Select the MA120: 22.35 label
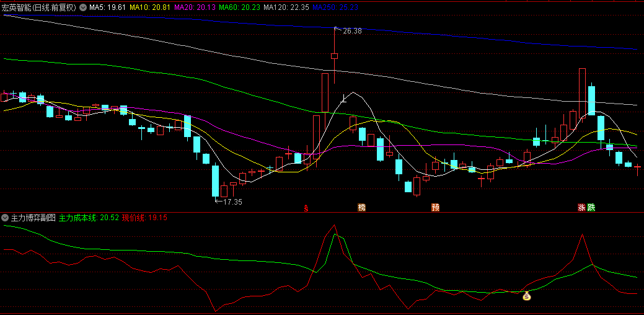The image size is (644, 315). pyautogui.click(x=286, y=7)
